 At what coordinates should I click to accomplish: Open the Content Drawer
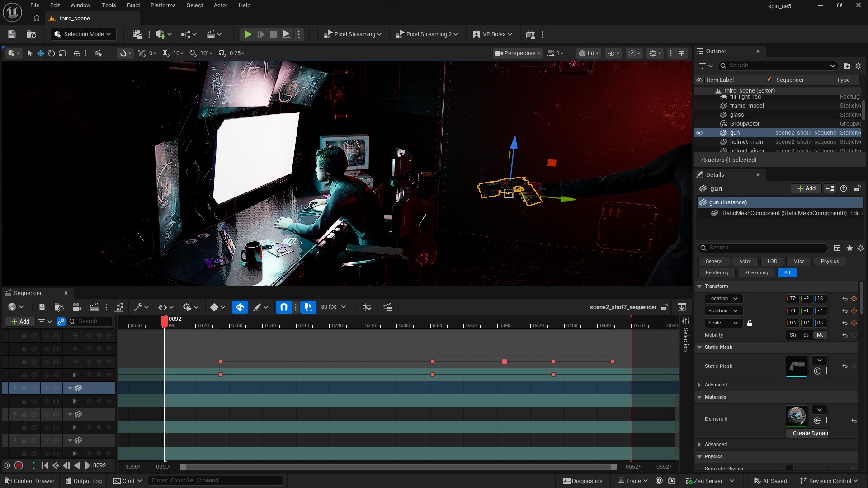tap(29, 481)
